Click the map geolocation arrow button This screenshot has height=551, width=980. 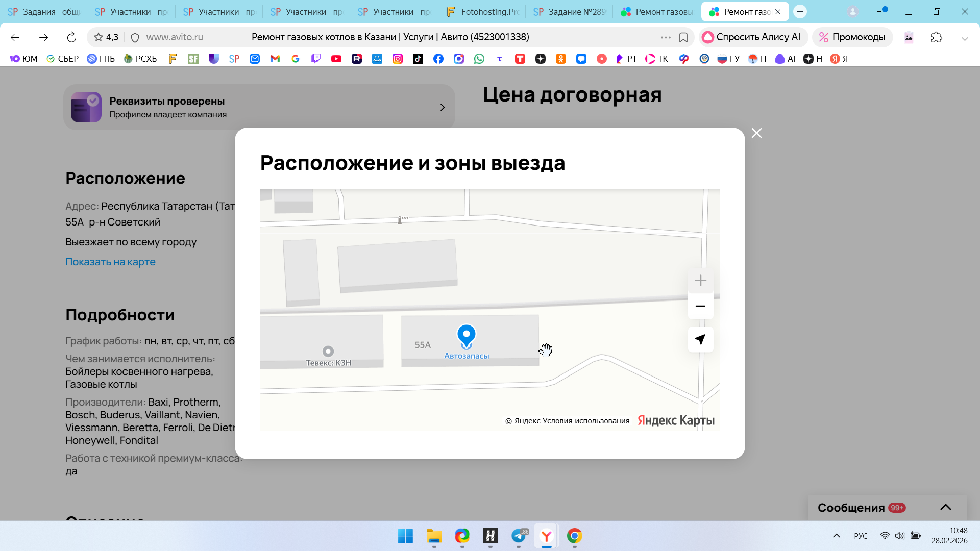coord(700,339)
